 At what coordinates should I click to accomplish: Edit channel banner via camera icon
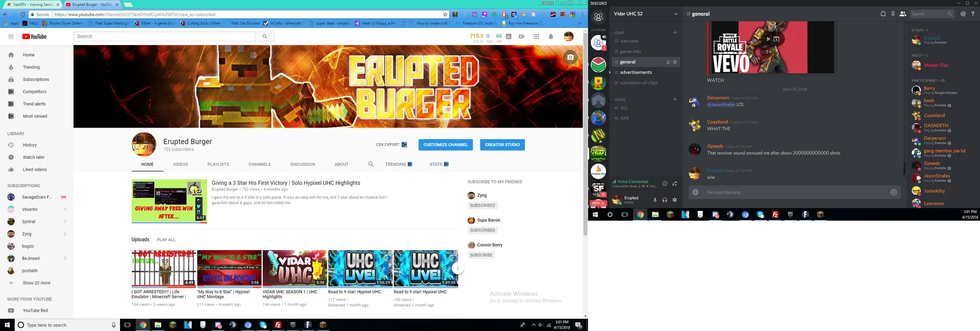point(570,57)
